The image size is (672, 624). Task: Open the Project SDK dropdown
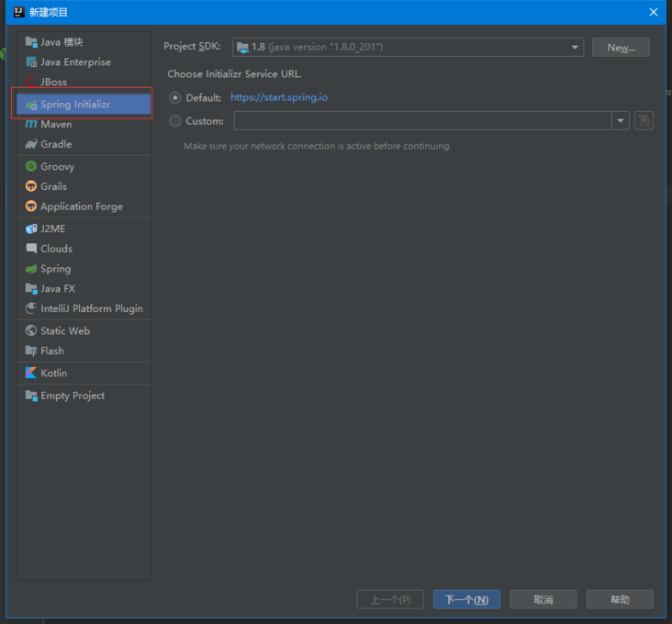[408, 47]
